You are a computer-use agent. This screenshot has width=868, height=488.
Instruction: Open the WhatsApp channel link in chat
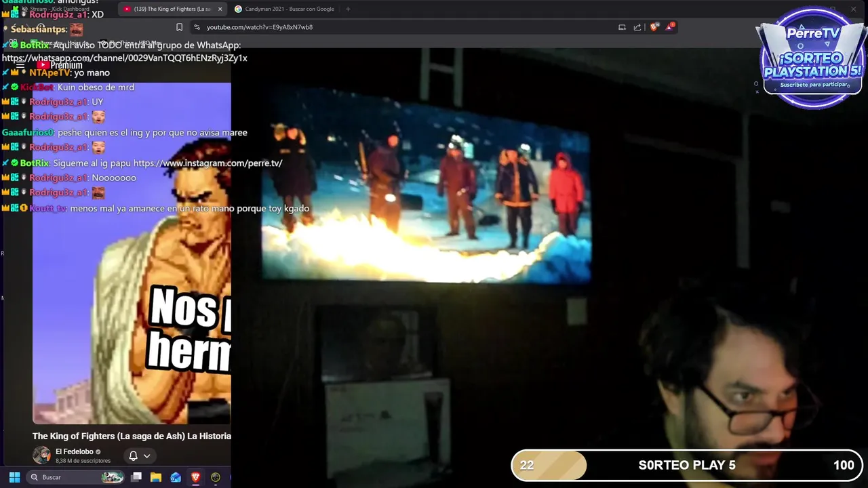point(125,58)
